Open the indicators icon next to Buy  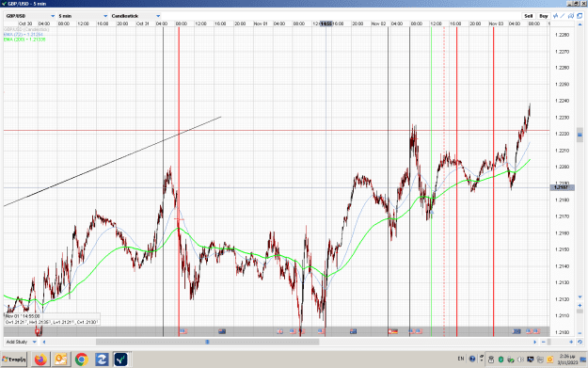[556, 16]
